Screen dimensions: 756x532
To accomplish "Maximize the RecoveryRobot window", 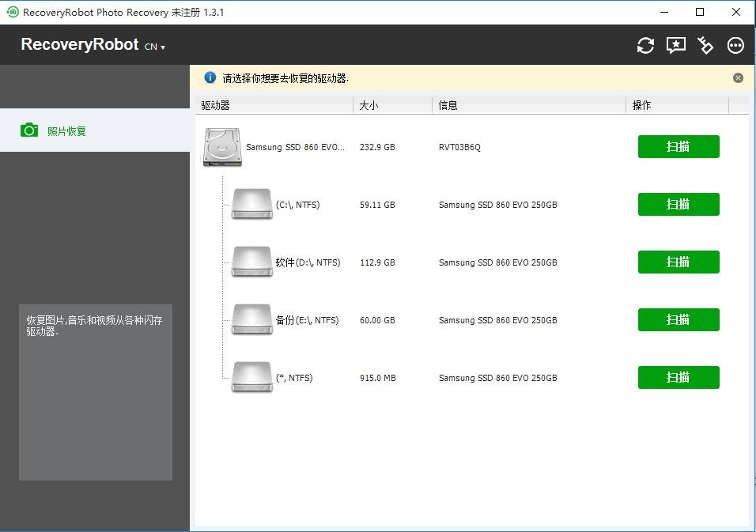I will point(700,12).
